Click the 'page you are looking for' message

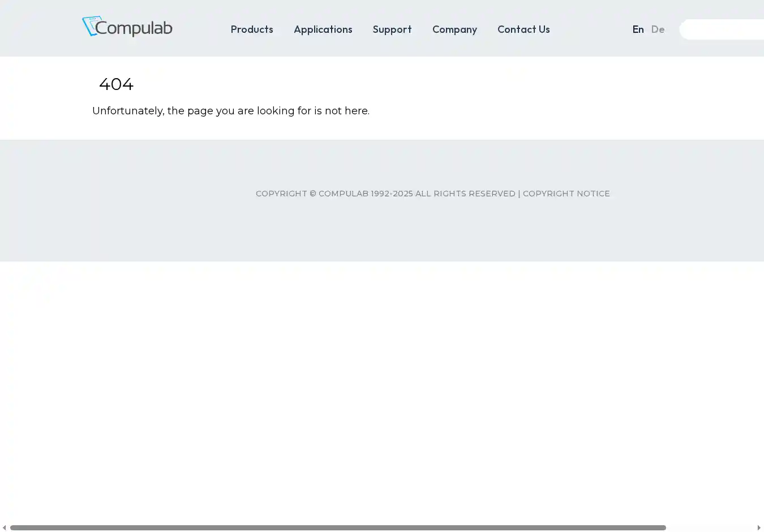pos(230,111)
